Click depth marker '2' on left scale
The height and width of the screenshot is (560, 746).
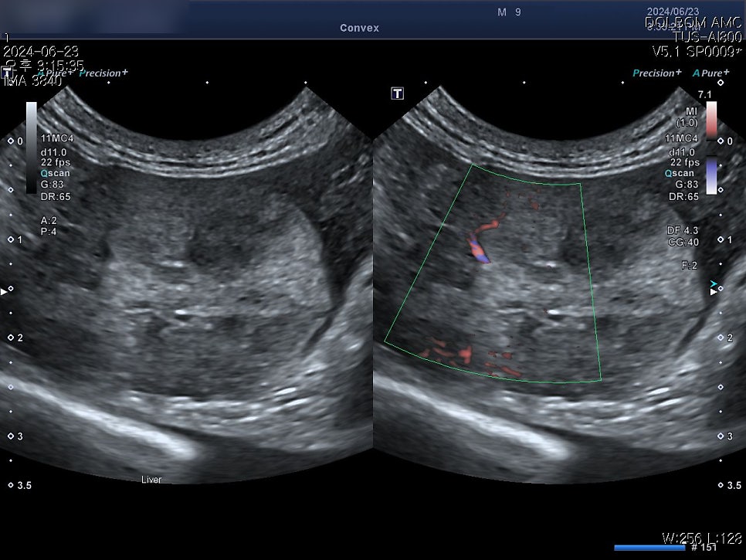coord(20,338)
